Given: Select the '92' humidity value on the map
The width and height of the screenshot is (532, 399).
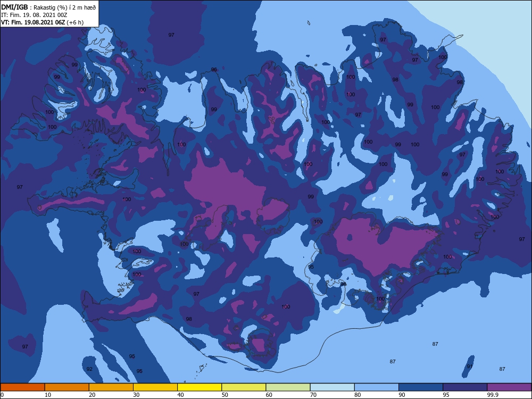Looking at the screenshot, I should (89, 369).
